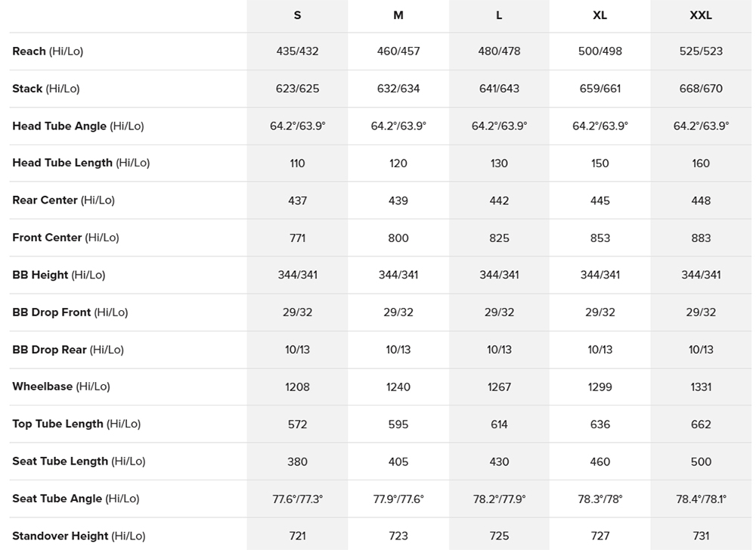This screenshot has height=550, width=756.
Task: Click the Seat Tube Angle row label
Action: [76, 498]
